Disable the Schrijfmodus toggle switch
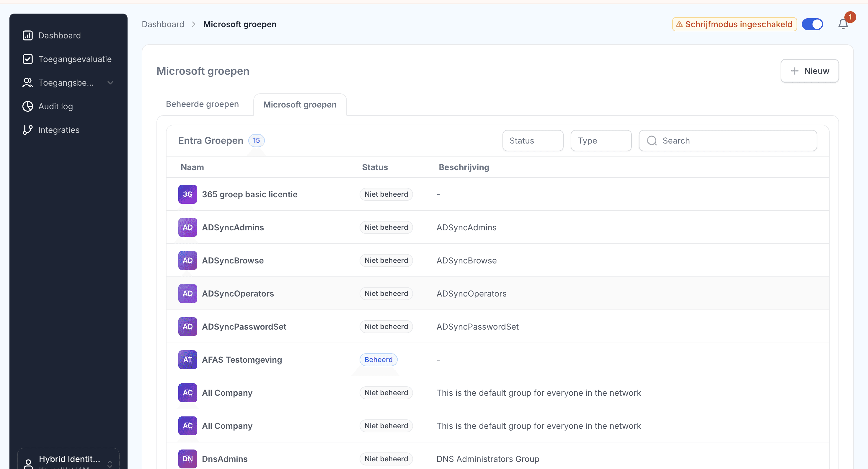This screenshot has width=868, height=469. [x=812, y=24]
